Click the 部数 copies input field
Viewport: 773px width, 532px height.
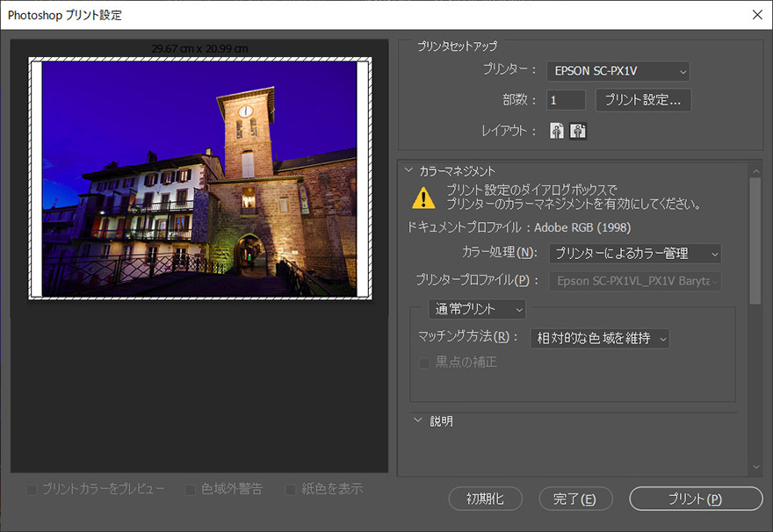[567, 100]
